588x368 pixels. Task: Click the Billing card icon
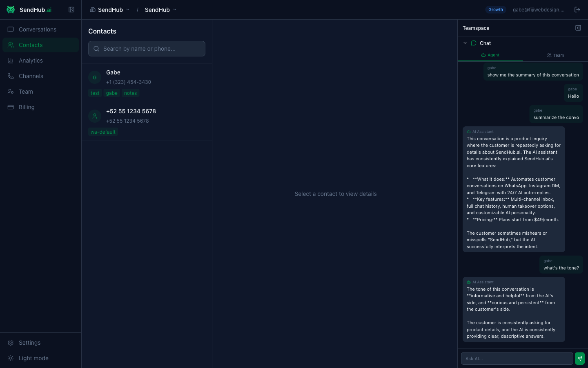click(x=11, y=107)
